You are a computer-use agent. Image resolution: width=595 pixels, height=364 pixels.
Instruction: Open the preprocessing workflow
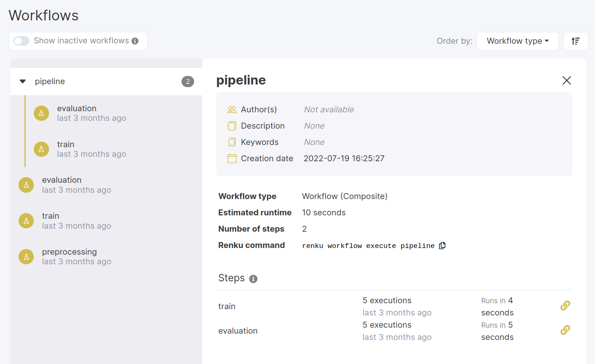click(76, 257)
